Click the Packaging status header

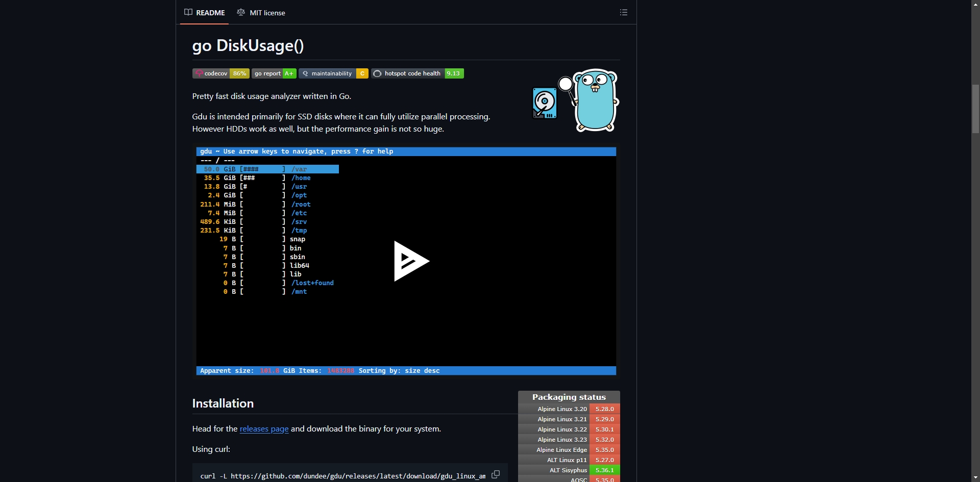(569, 397)
